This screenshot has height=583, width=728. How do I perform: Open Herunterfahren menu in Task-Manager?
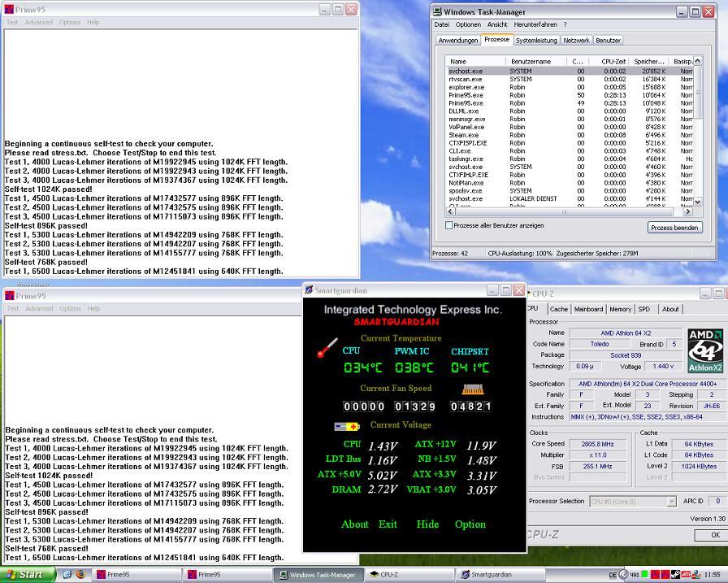pos(535,24)
